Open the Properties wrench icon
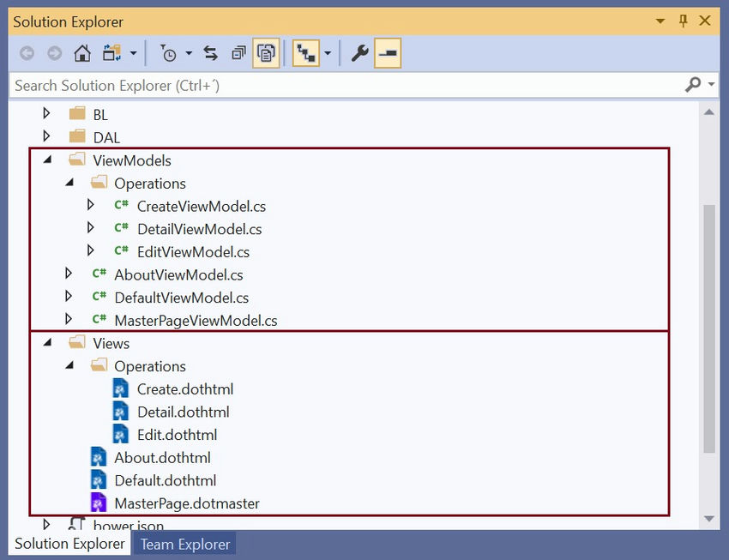This screenshot has width=729, height=560. tap(359, 52)
